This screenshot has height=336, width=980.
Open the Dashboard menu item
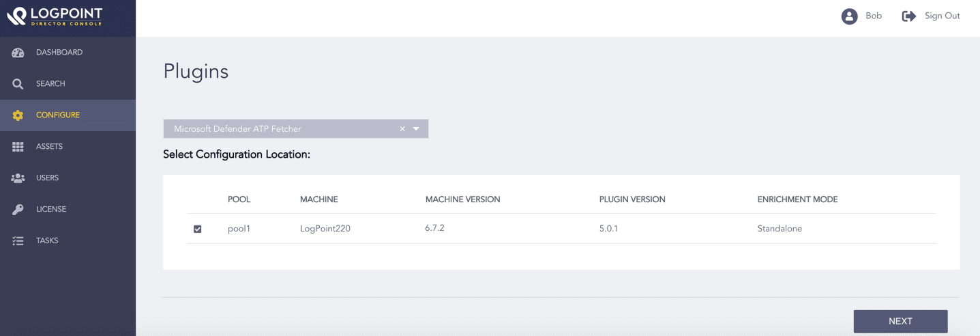point(59,53)
